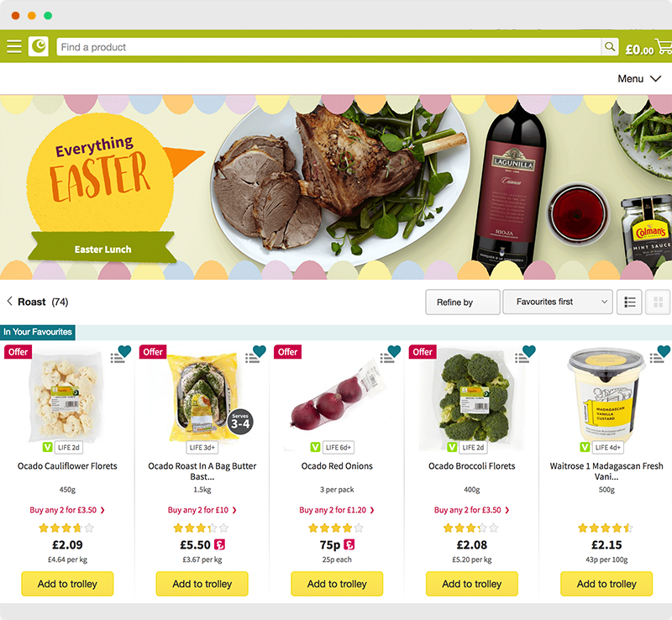Switch to grid view layout
This screenshot has height=620, width=672.
pos(659,302)
